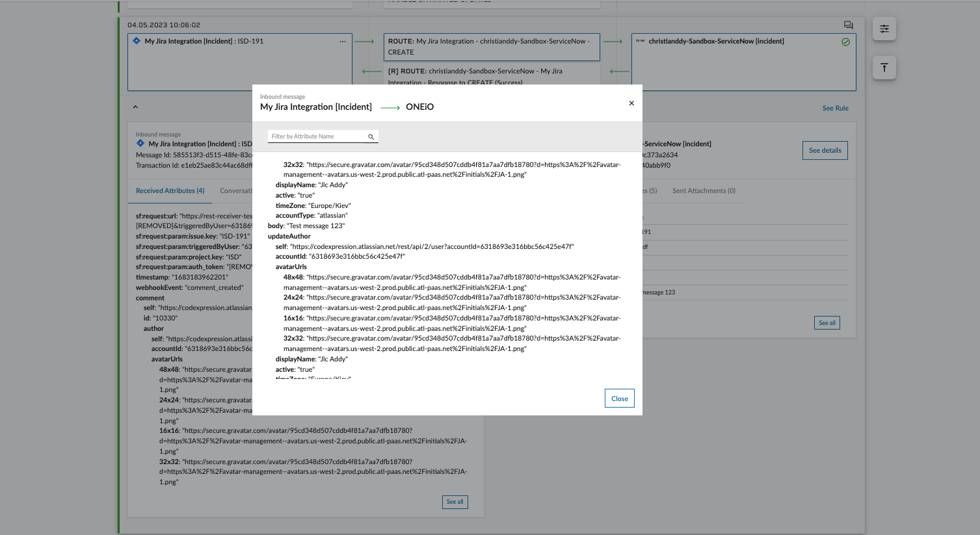Close the Inbound message dialog with X

click(631, 103)
